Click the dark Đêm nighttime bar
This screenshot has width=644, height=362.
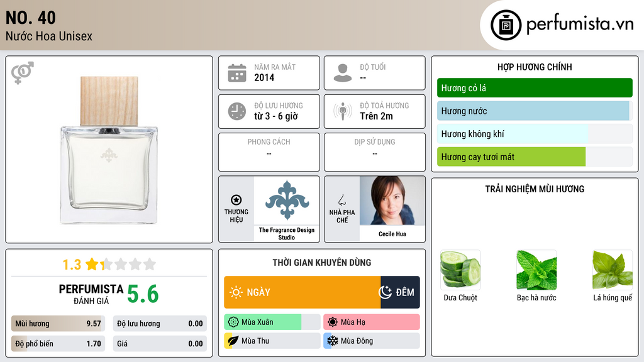400,292
